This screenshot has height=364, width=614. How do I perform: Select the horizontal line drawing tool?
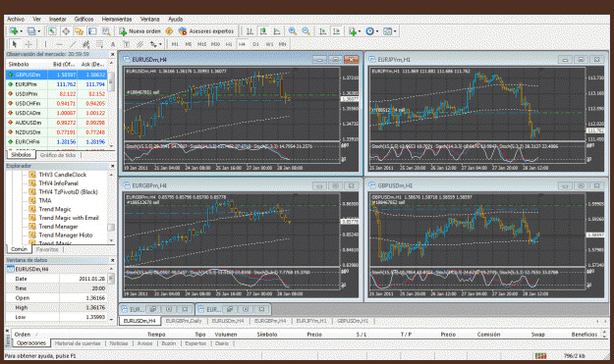coord(59,44)
